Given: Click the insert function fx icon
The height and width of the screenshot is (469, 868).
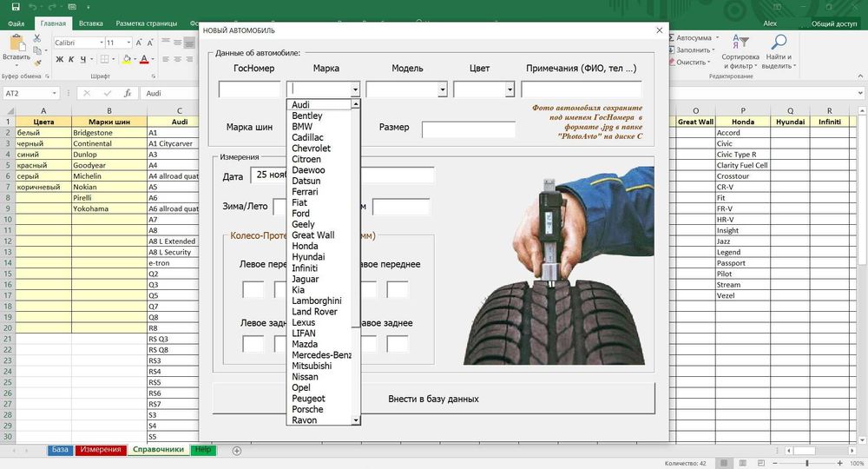Looking at the screenshot, I should point(128,93).
